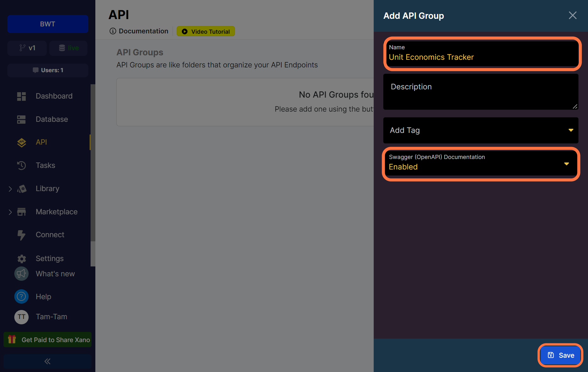
Task: Click the Database icon in sidebar
Action: [21, 120]
